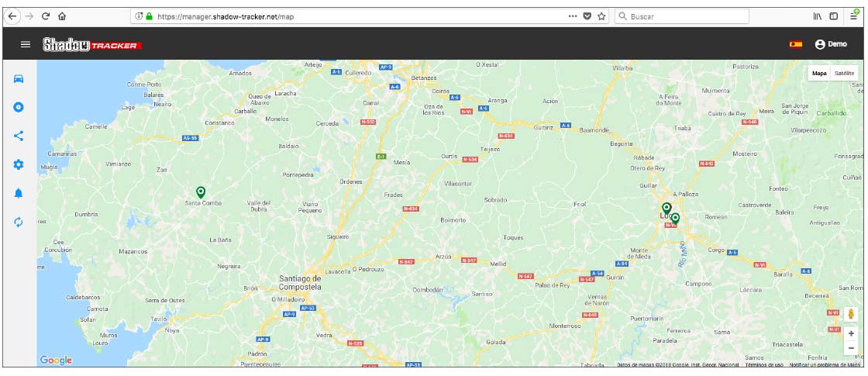This screenshot has height=376, width=868.
Task: Select the upper tracker marker in Lugo
Action: [666, 209]
